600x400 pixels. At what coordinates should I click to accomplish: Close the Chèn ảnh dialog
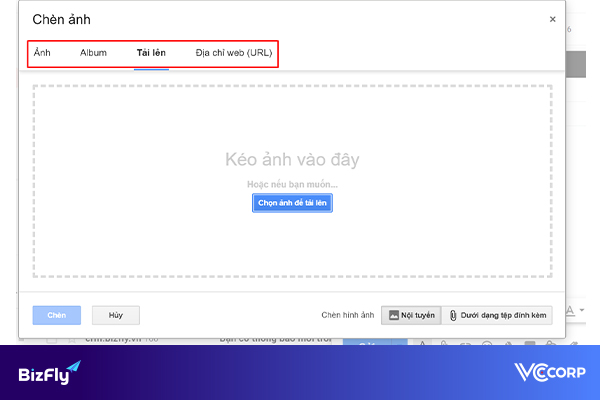(x=552, y=19)
